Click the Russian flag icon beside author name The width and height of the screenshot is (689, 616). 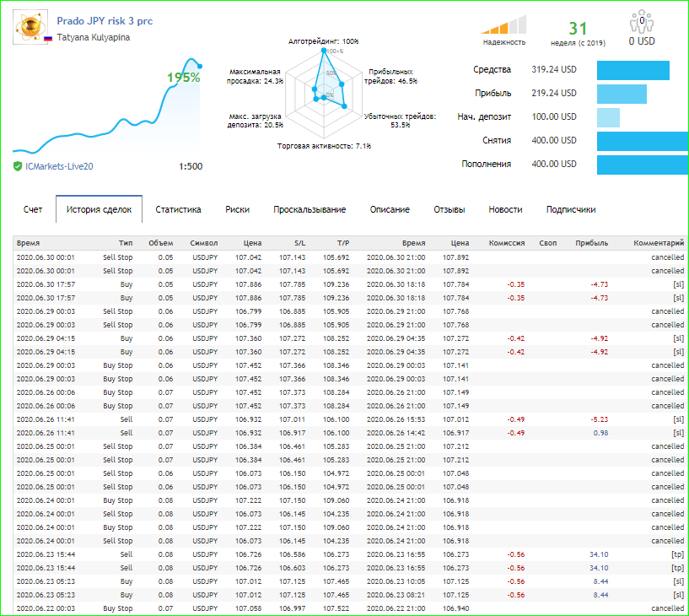(48, 38)
